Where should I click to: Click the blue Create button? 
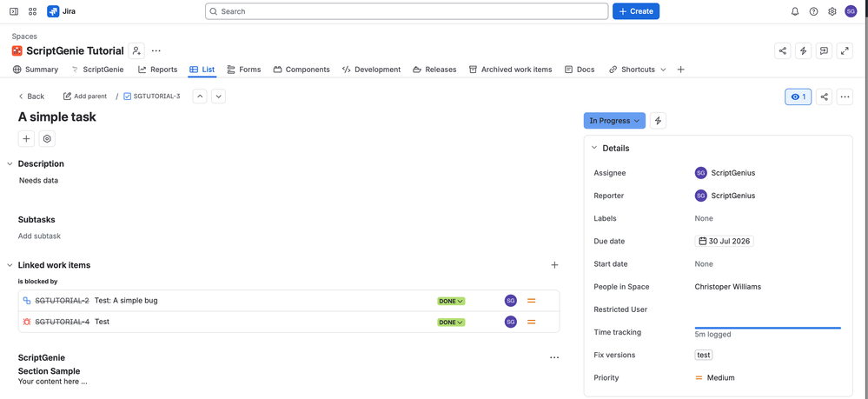tap(635, 11)
